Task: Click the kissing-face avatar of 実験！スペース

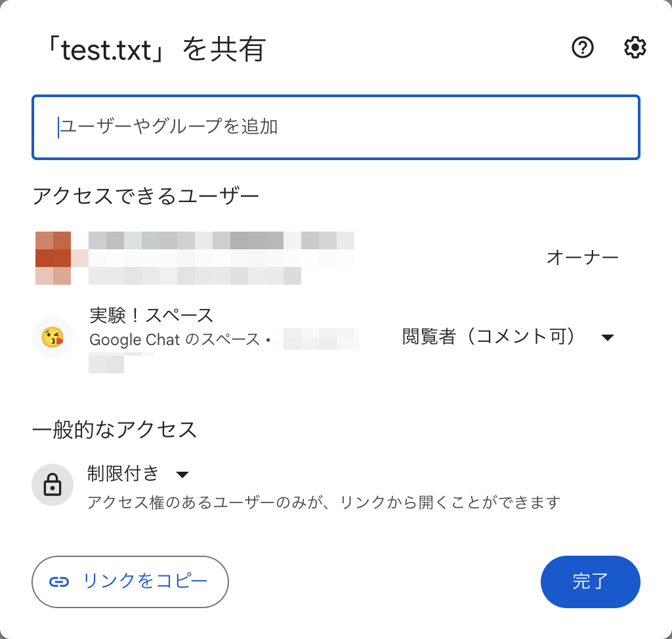Action: pyautogui.click(x=52, y=337)
